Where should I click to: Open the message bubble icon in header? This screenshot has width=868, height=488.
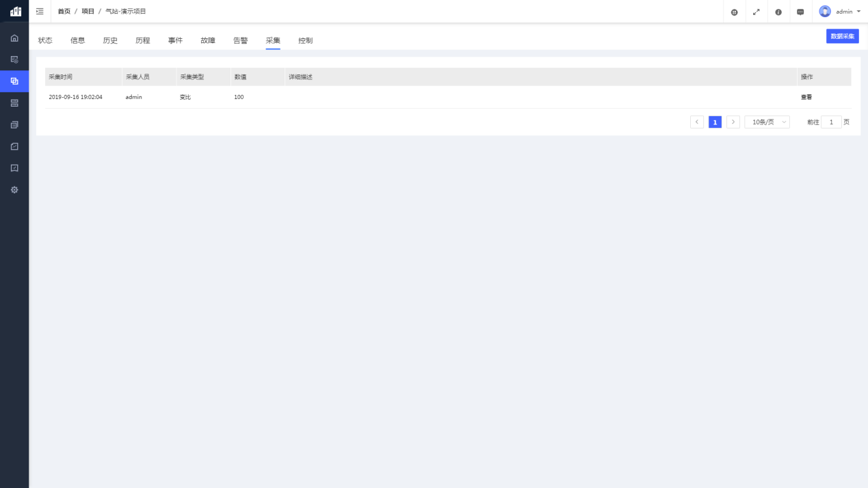(x=800, y=12)
